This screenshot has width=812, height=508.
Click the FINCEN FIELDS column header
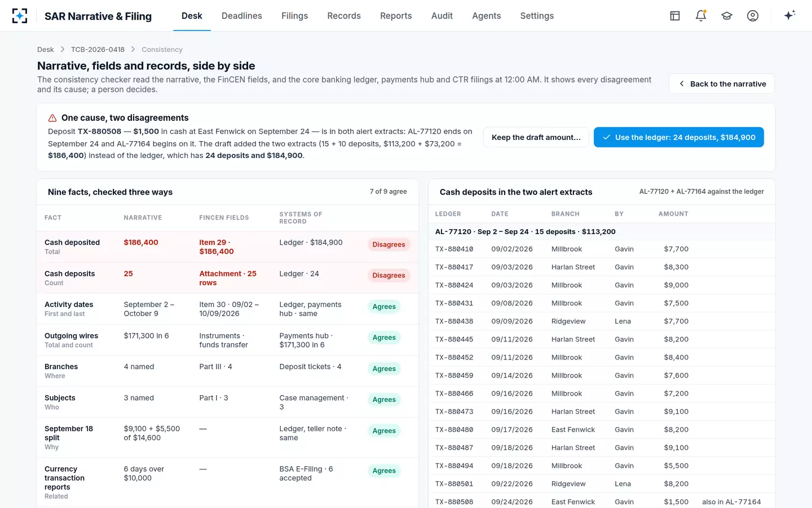(224, 218)
